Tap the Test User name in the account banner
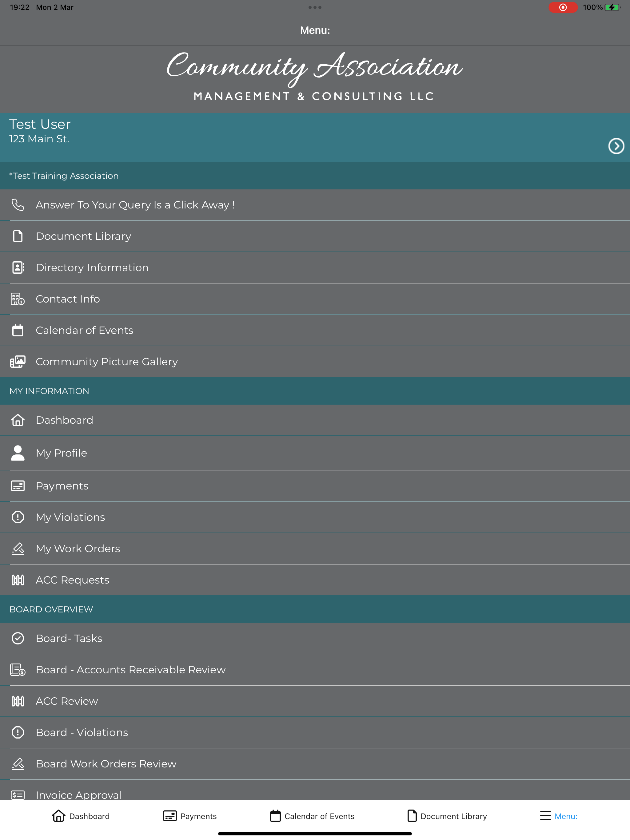 pos(40,124)
